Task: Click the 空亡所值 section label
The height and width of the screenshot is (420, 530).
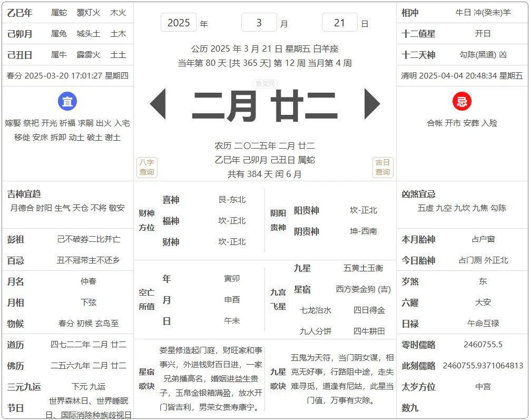Action: [x=146, y=299]
